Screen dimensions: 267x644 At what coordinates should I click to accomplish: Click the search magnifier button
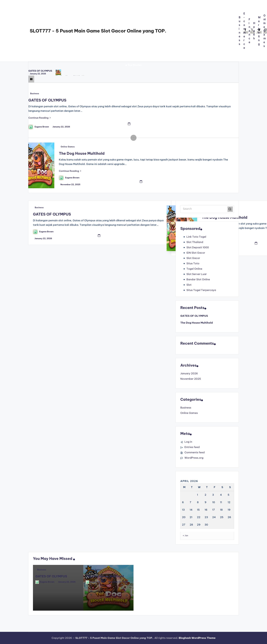(230, 209)
